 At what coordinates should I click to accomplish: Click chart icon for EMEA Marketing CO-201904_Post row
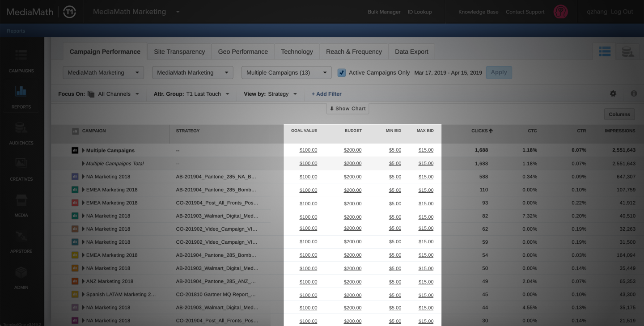75,203
